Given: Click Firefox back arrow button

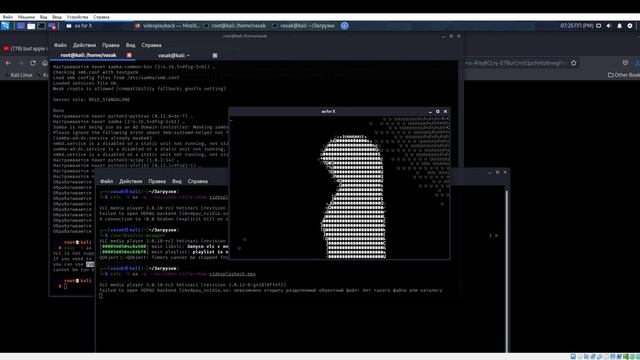Looking at the screenshot, I should 8,63.
